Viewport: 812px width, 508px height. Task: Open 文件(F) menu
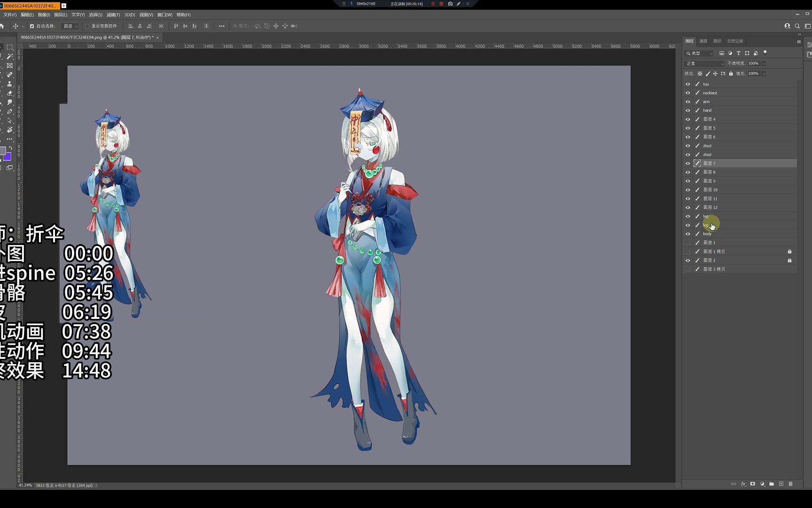point(10,15)
